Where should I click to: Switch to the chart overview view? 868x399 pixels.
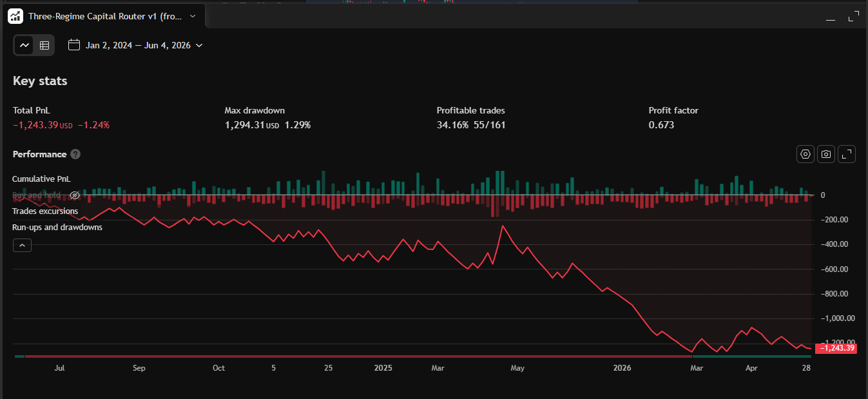click(x=24, y=45)
